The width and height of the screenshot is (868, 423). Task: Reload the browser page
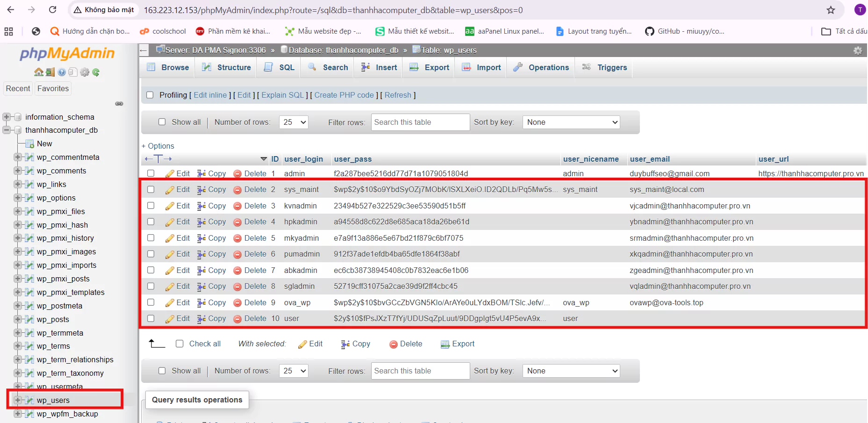coord(53,10)
